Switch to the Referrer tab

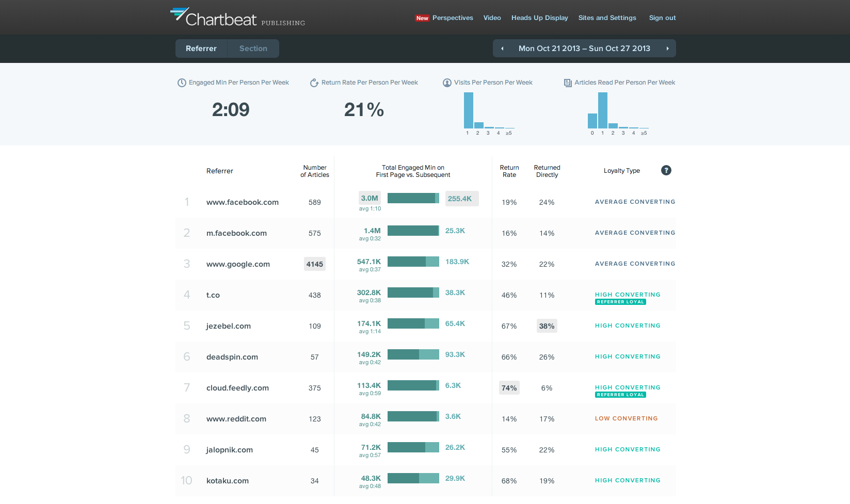[x=201, y=48]
